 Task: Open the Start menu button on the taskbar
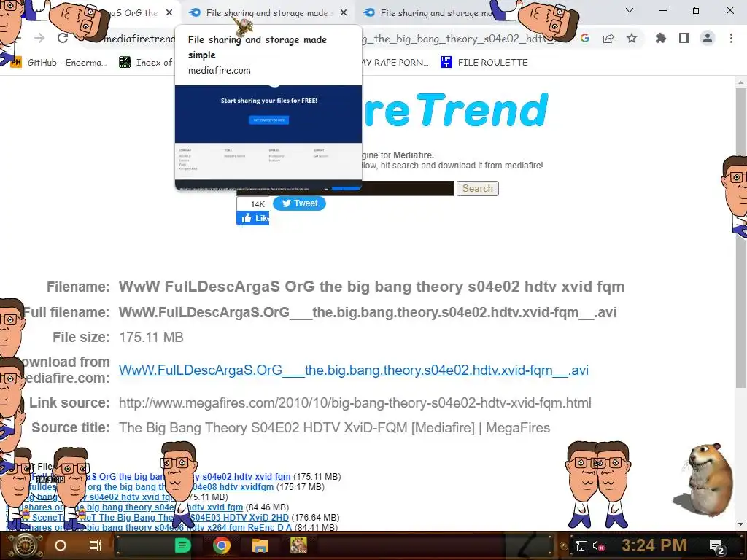pos(25,545)
